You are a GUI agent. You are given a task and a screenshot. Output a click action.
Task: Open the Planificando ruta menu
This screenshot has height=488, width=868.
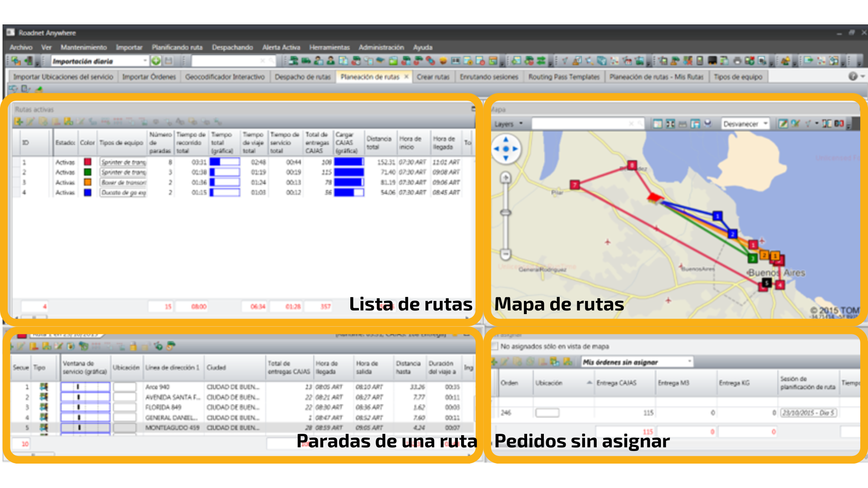coord(178,47)
